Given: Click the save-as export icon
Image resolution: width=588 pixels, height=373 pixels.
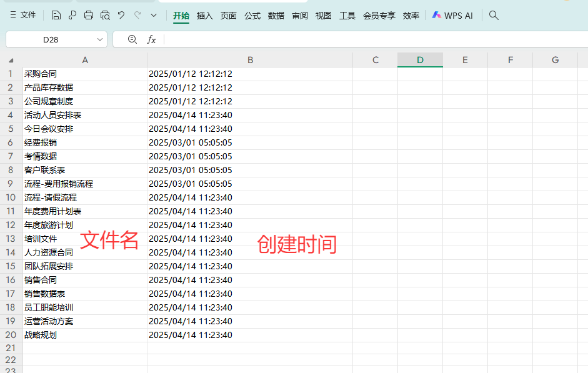Looking at the screenshot, I should (x=72, y=16).
